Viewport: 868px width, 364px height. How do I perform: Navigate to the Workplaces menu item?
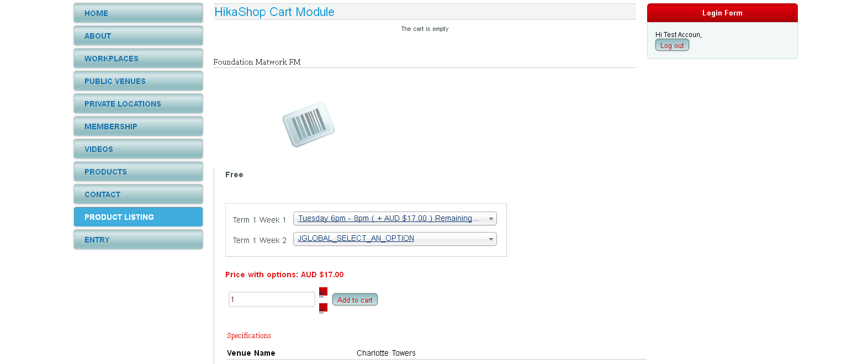click(x=138, y=59)
